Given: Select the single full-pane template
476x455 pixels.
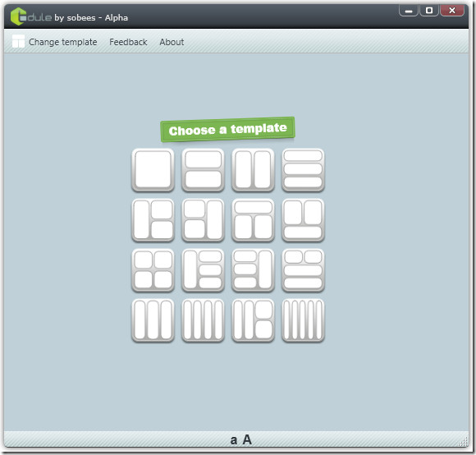Looking at the screenshot, I should tap(153, 169).
